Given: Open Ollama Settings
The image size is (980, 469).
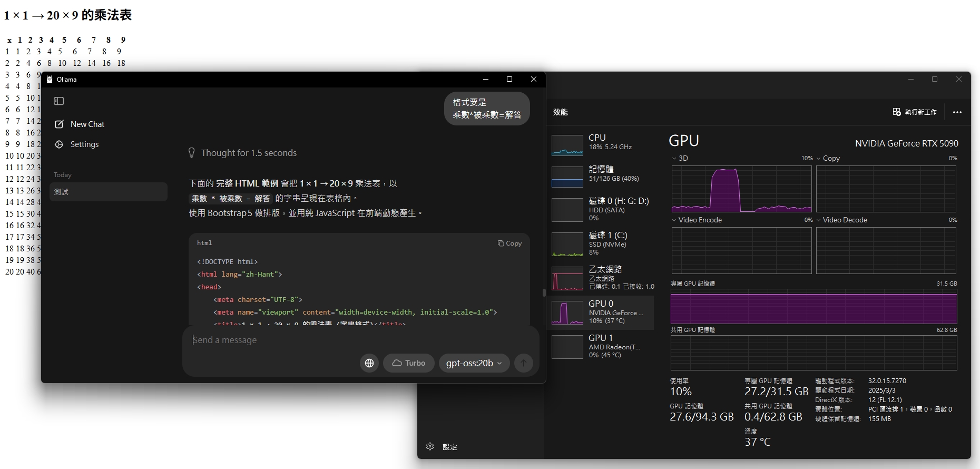Looking at the screenshot, I should tap(77, 144).
